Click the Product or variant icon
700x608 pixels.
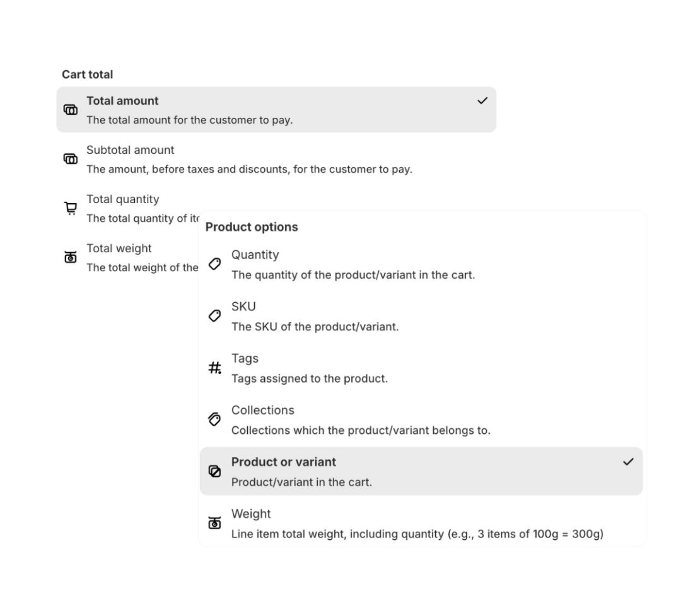pos(215,470)
